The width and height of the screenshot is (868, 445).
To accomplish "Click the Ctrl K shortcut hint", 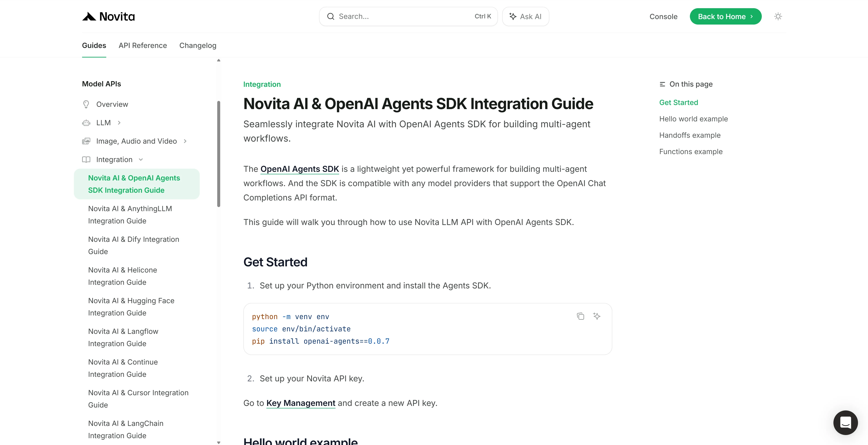I will coord(482,17).
